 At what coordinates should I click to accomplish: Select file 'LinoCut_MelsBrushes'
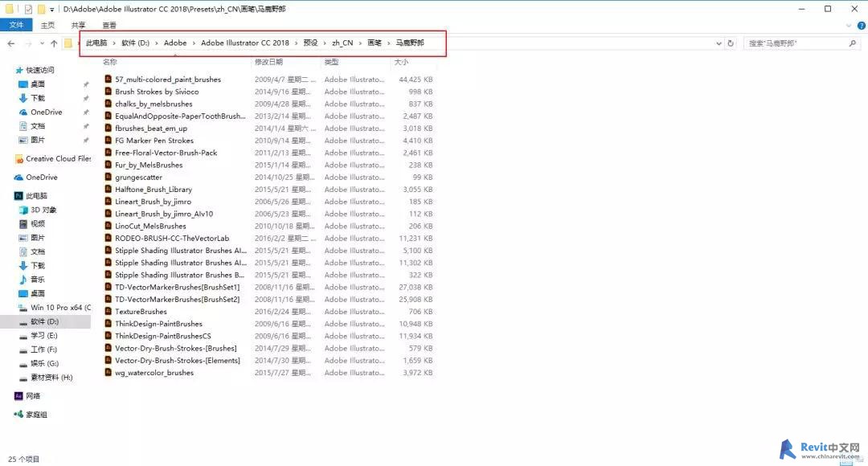150,226
